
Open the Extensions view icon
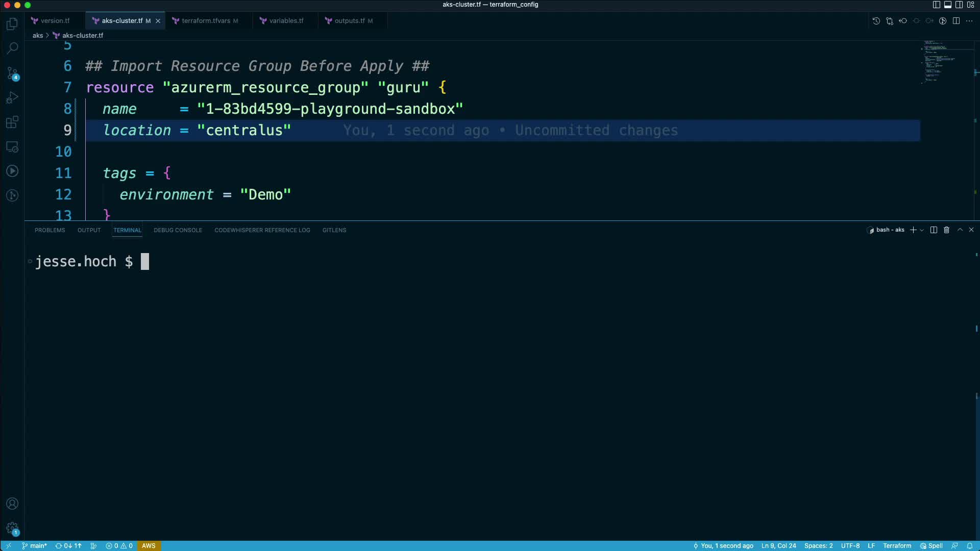click(12, 122)
